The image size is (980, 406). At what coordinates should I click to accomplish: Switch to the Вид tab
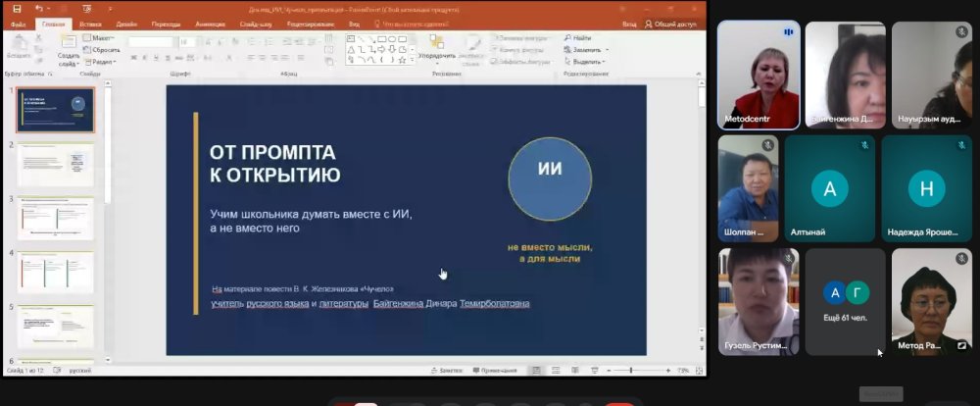(x=354, y=24)
